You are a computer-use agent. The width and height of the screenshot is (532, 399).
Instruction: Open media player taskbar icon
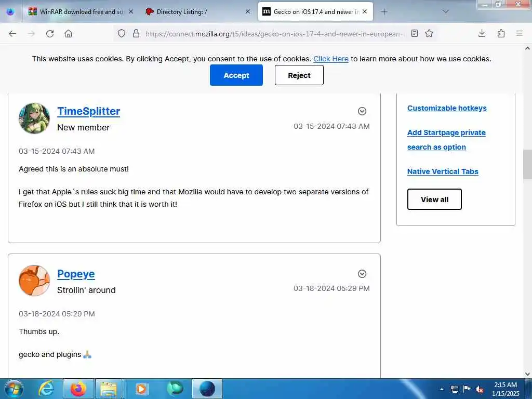click(141, 389)
